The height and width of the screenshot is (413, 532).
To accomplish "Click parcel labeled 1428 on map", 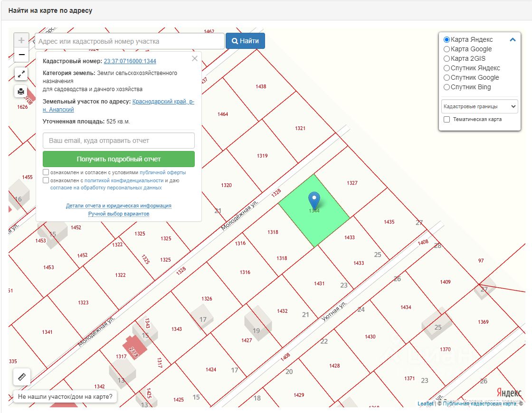I will pyautogui.click(x=334, y=366).
